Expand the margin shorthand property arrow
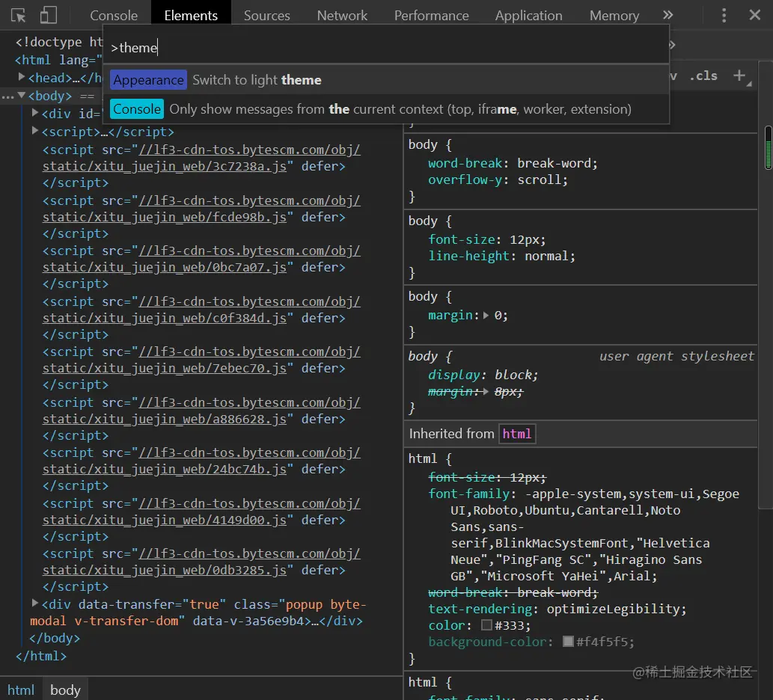The image size is (773, 700). coord(486,316)
